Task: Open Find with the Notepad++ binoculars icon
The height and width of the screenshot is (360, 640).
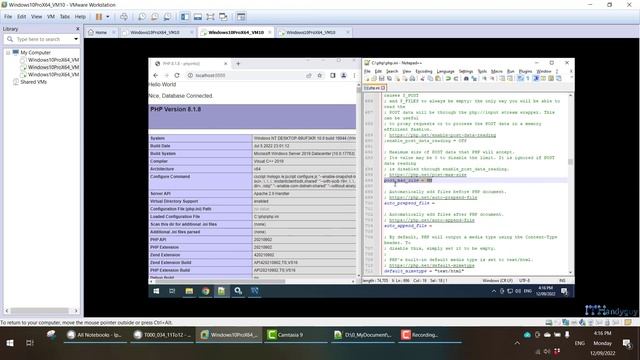Action: pyautogui.click(x=466, y=78)
